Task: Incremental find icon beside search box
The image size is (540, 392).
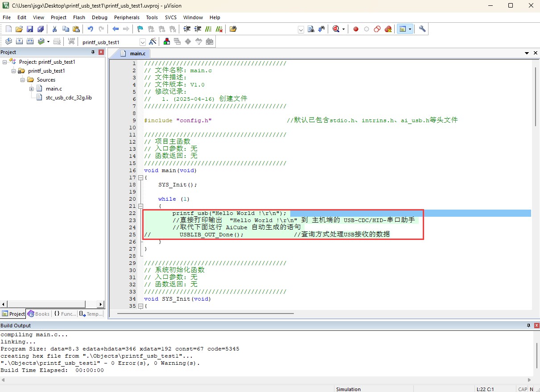Action: 322,29
